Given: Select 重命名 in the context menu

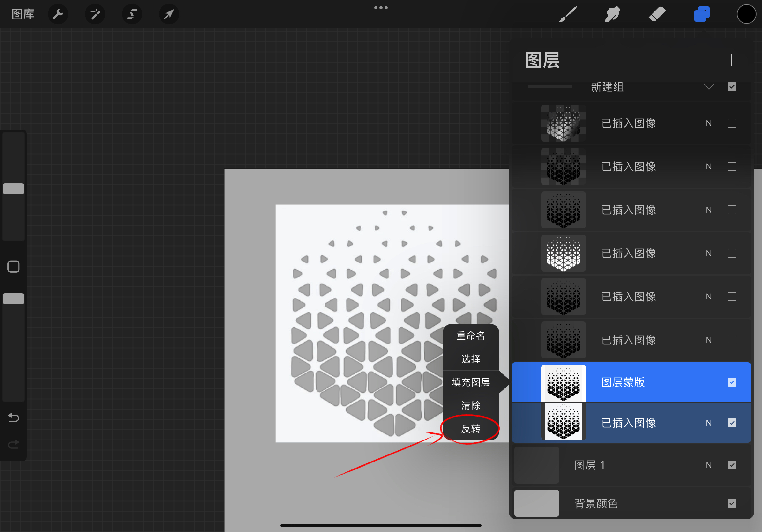Looking at the screenshot, I should click(x=471, y=336).
